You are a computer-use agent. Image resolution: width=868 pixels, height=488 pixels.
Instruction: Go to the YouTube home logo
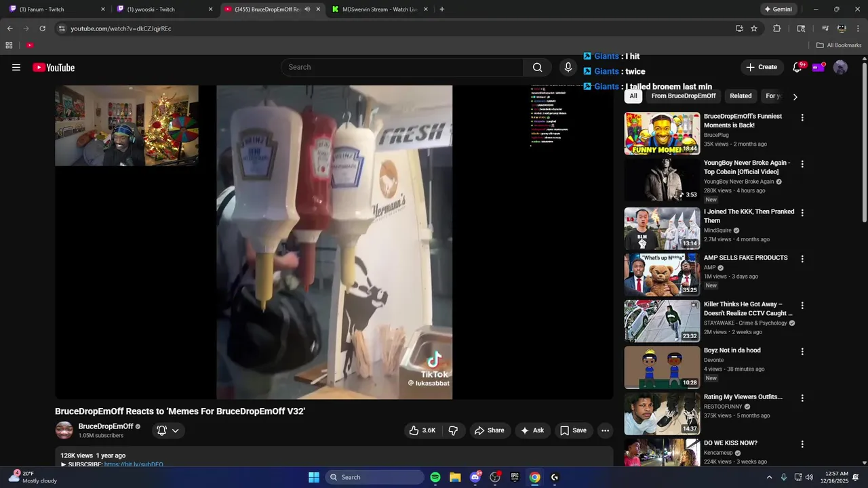click(54, 67)
